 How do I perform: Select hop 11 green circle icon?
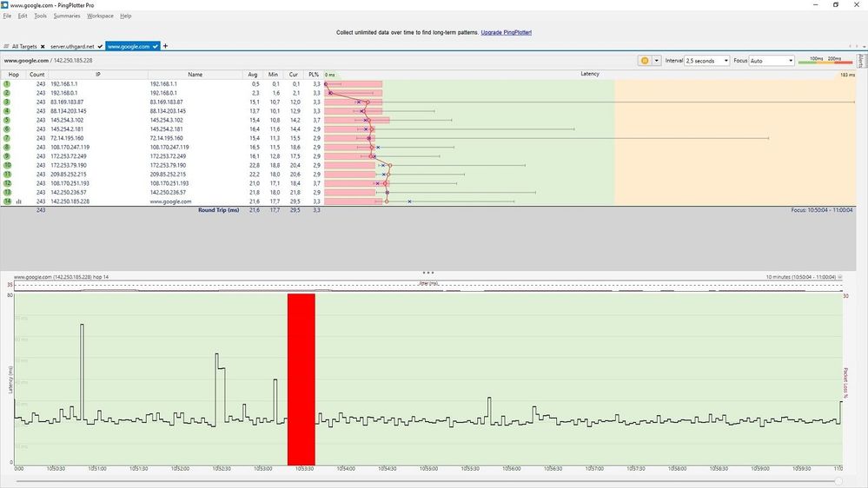(x=7, y=175)
